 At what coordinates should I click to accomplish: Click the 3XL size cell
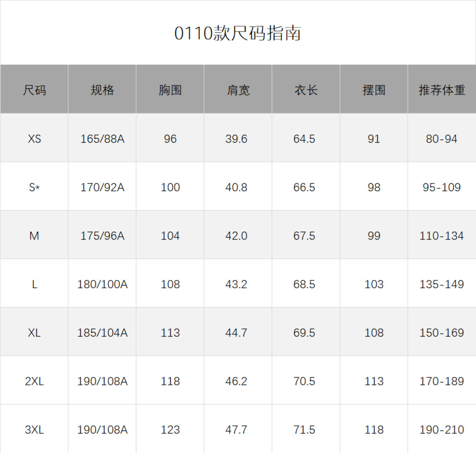click(34, 430)
